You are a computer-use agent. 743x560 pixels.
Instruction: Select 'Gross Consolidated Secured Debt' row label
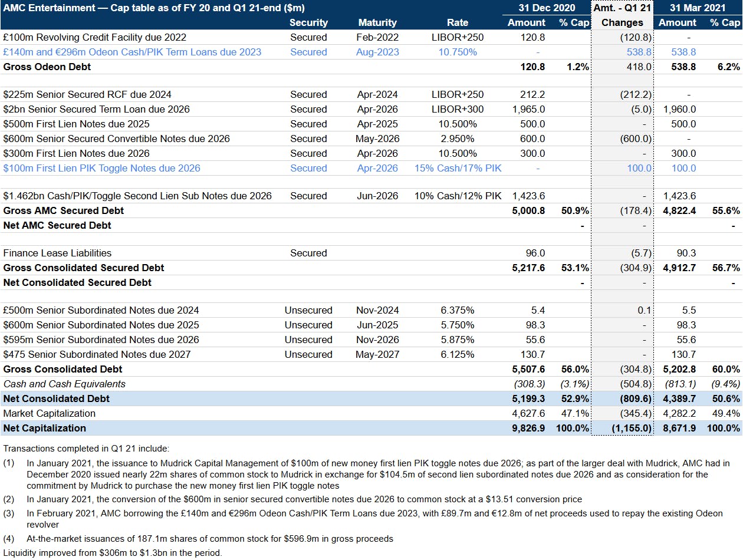click(x=84, y=268)
